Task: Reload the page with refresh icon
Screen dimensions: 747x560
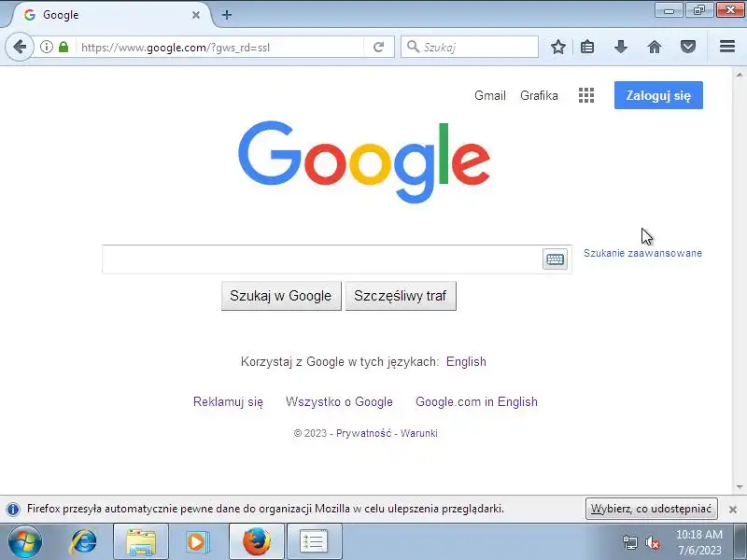Action: (379, 47)
